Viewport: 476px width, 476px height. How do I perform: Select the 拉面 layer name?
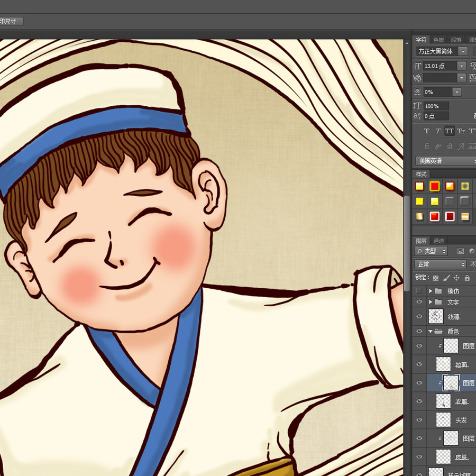(462, 364)
